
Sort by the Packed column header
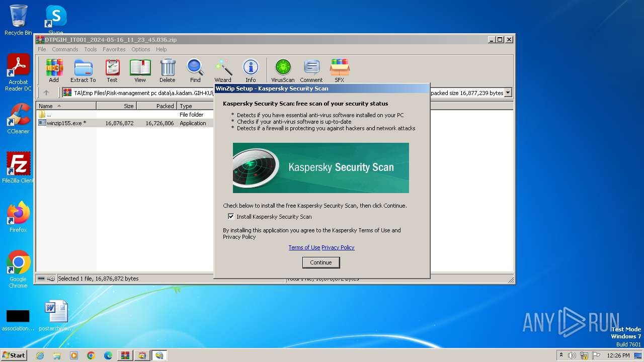[x=157, y=106]
